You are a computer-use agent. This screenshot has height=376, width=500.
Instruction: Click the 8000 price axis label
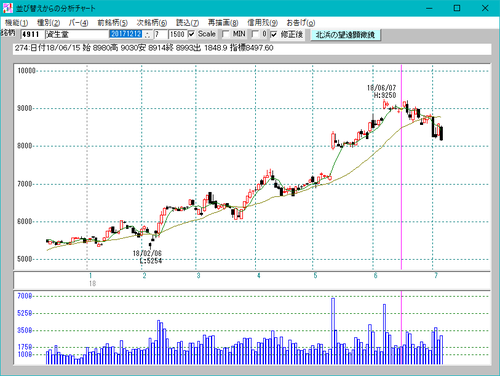coord(25,146)
